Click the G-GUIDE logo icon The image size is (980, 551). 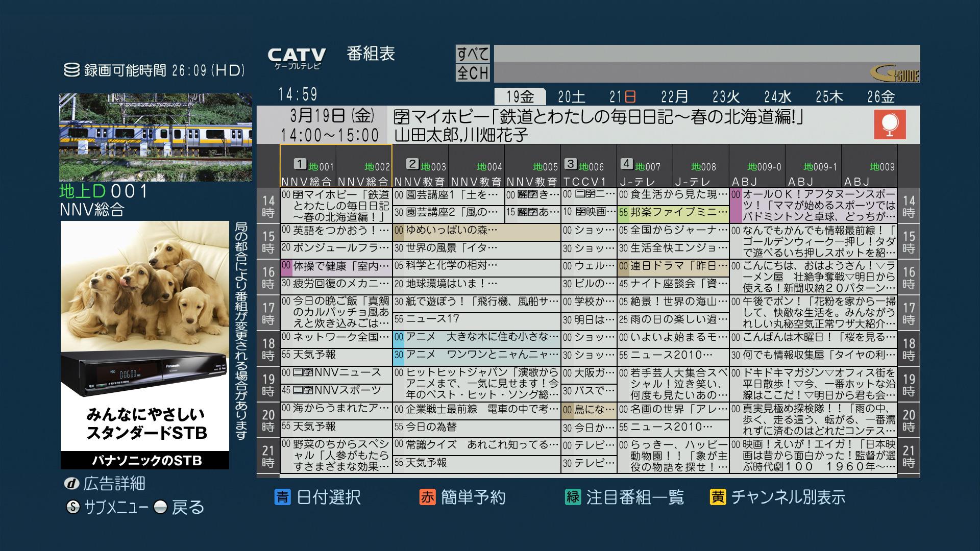pyautogui.click(x=894, y=74)
